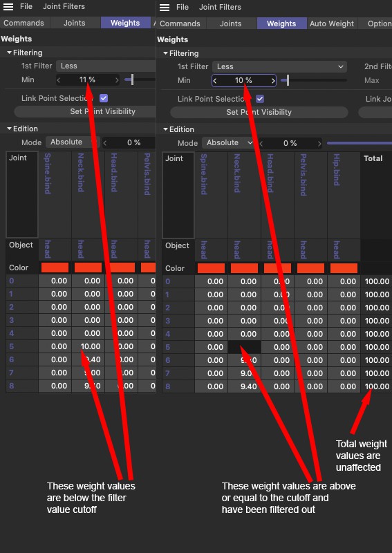Open the Mode Absolute dropdown, right panel
This screenshot has height=553, width=392.
coord(229,143)
